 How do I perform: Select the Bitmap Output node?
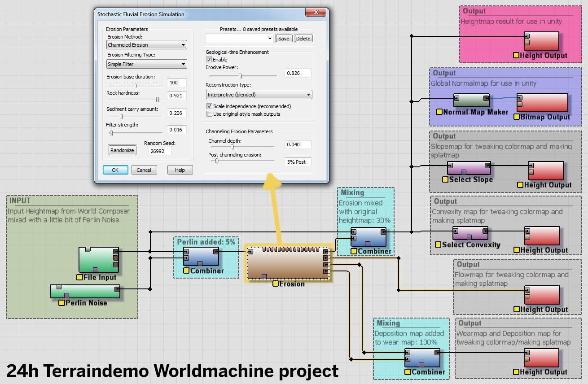[542, 103]
